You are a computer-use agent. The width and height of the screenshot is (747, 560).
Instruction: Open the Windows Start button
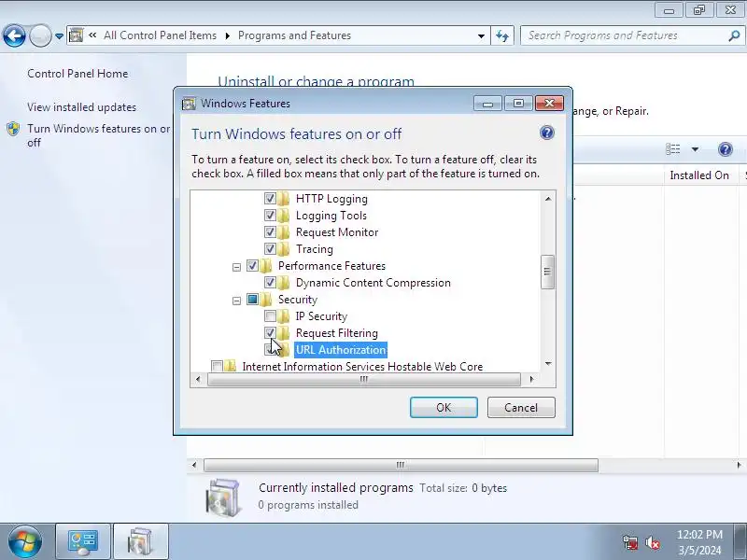pos(25,542)
